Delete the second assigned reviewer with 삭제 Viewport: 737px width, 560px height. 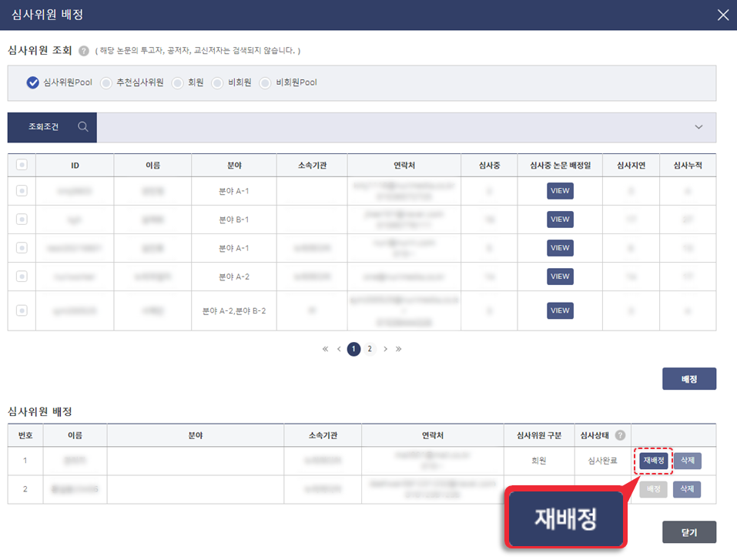(x=687, y=489)
